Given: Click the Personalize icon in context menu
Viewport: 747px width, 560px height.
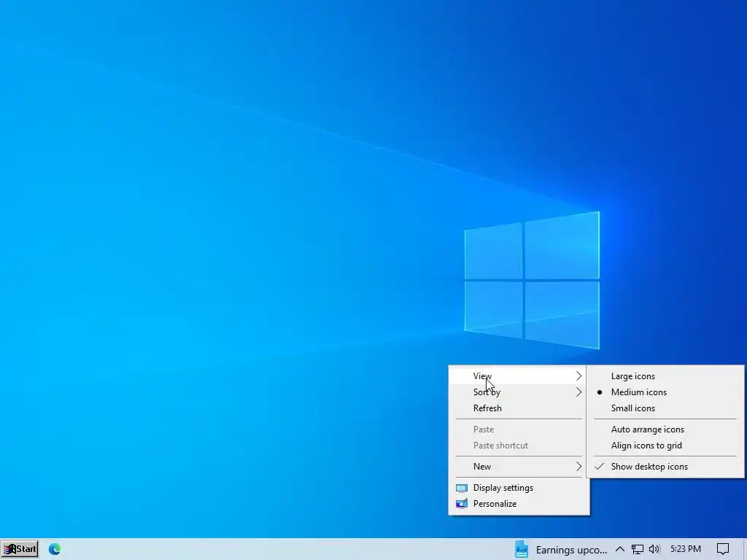Looking at the screenshot, I should (x=462, y=504).
